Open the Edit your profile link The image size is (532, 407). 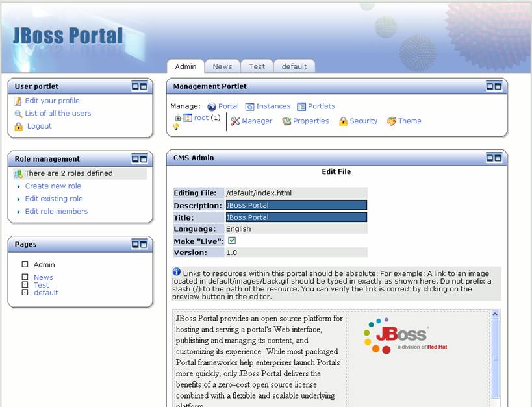coord(52,101)
